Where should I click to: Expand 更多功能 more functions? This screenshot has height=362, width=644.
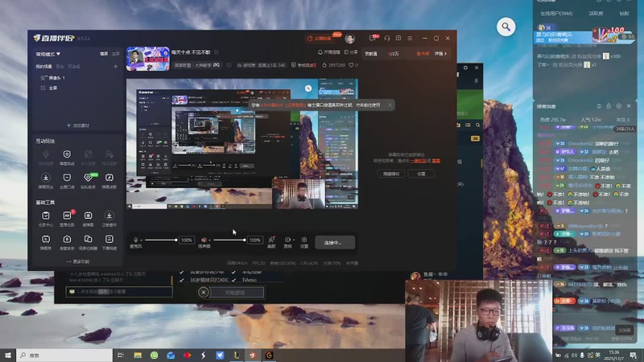pos(77,261)
